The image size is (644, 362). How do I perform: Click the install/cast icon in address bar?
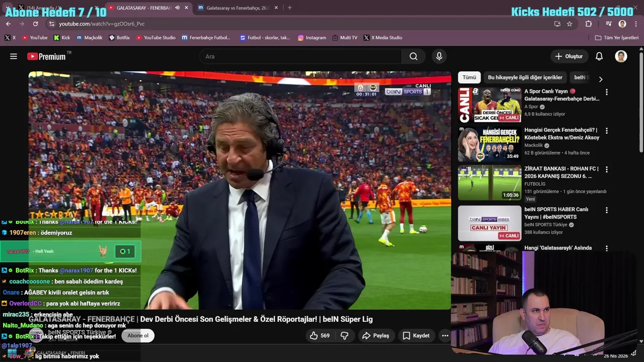coord(557,24)
